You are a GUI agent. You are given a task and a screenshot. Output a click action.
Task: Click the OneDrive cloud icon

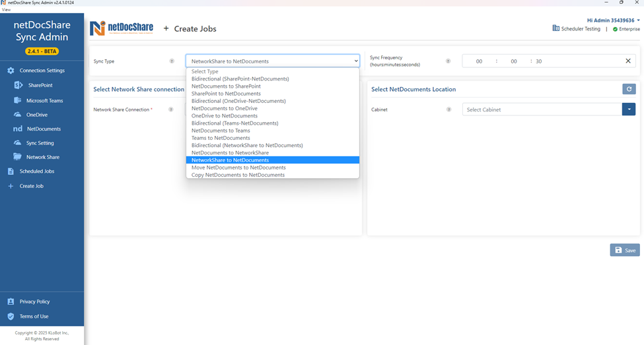click(x=17, y=115)
